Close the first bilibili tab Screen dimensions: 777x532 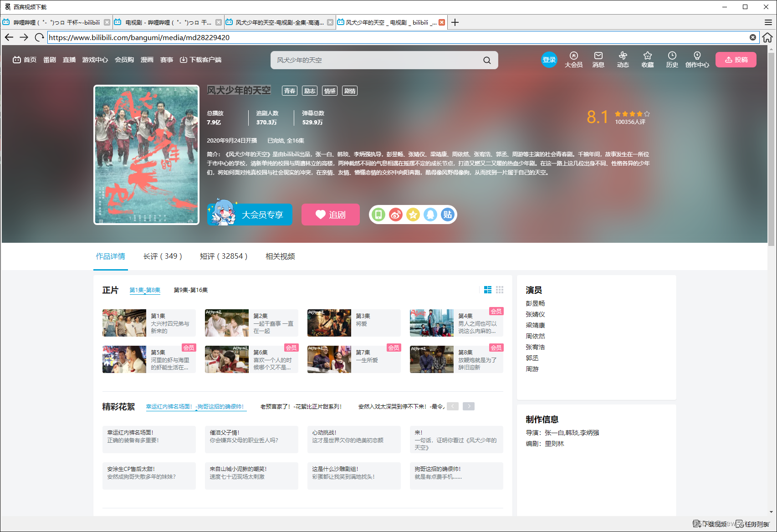coord(107,22)
